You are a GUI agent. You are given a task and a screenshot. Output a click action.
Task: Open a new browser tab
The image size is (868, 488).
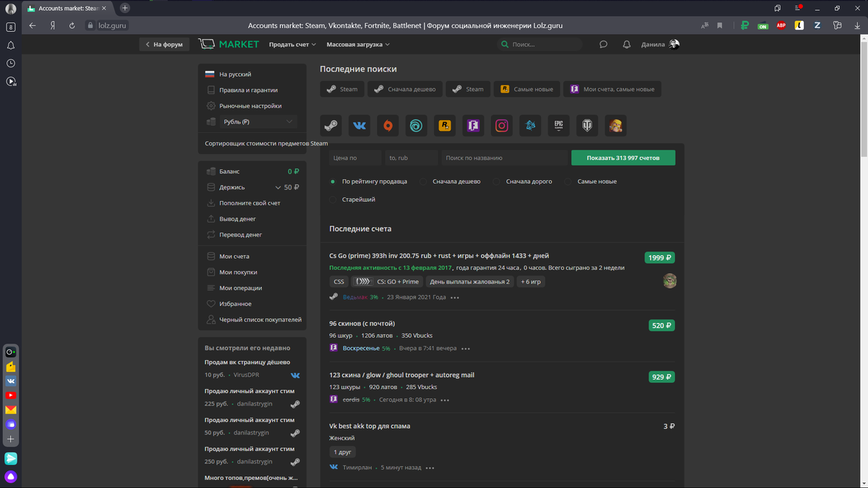tap(125, 8)
